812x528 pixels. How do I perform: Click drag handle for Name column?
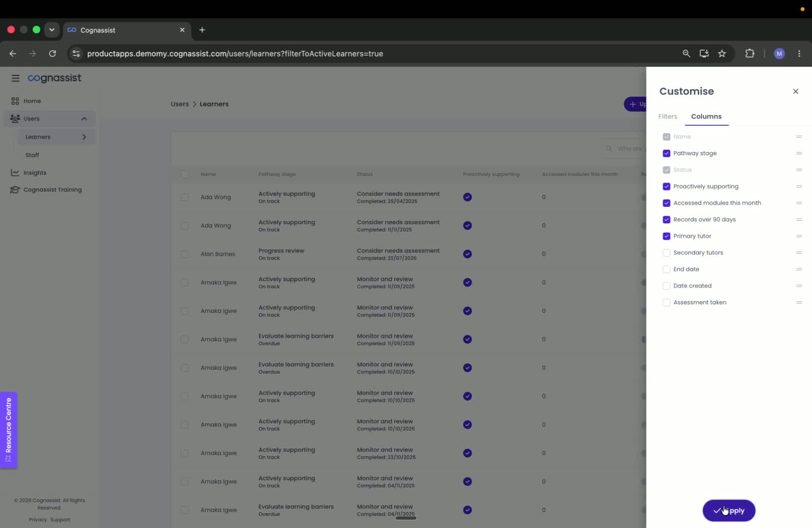pos(799,137)
